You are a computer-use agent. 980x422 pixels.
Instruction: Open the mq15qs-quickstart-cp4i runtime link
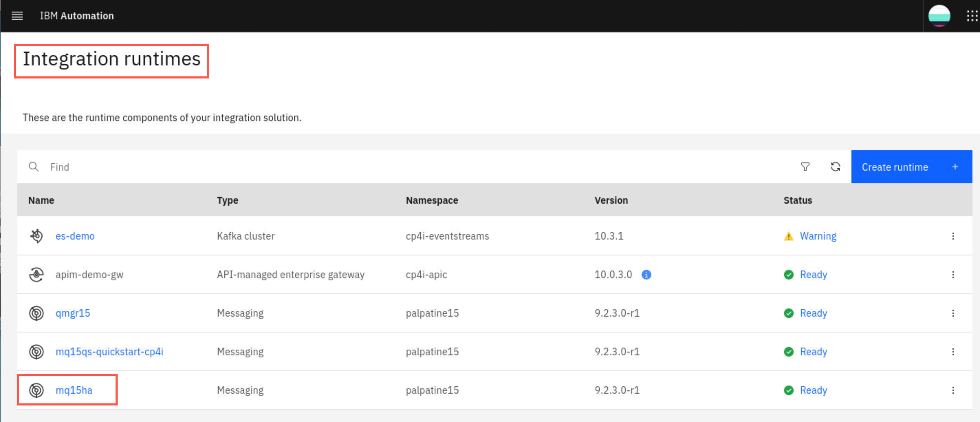pyautogui.click(x=110, y=351)
